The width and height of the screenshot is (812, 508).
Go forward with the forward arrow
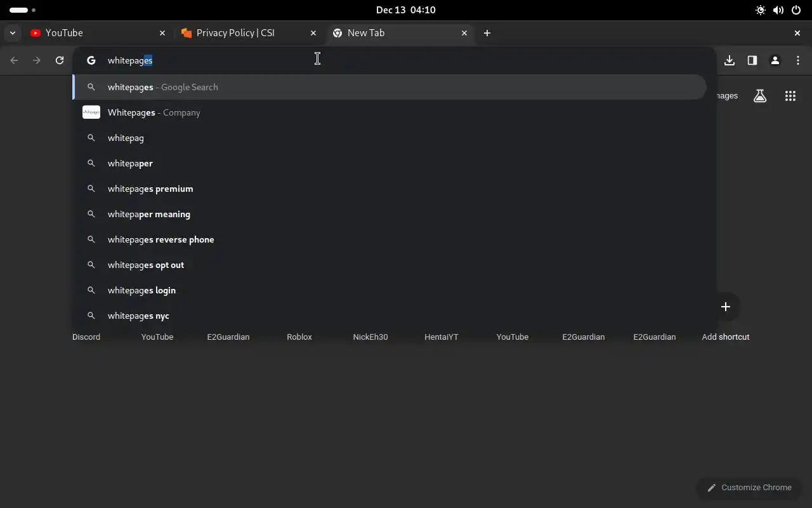(37, 60)
